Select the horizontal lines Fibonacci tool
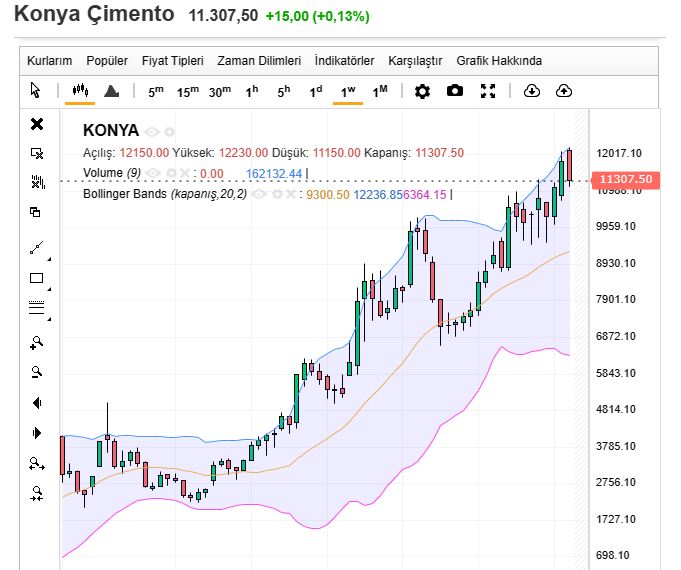 coord(36,307)
